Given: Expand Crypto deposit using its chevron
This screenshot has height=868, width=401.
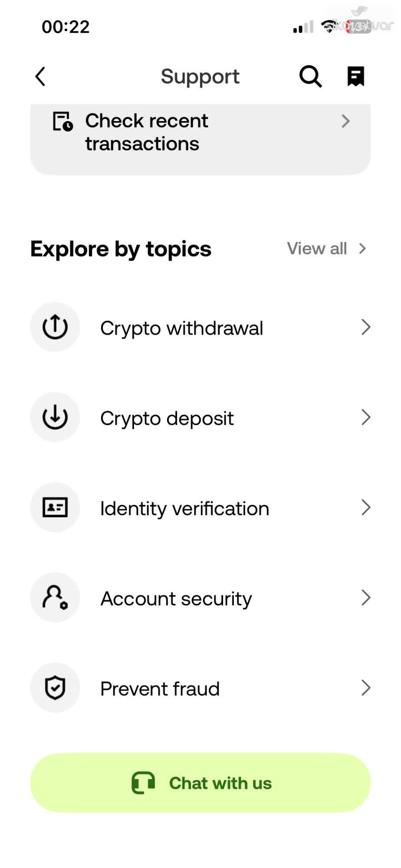Looking at the screenshot, I should coord(366,417).
